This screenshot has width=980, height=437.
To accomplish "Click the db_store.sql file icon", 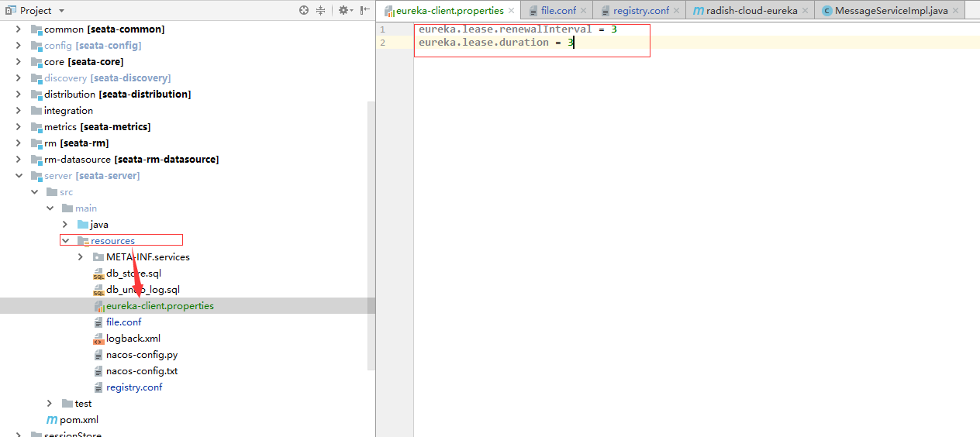I will 98,273.
